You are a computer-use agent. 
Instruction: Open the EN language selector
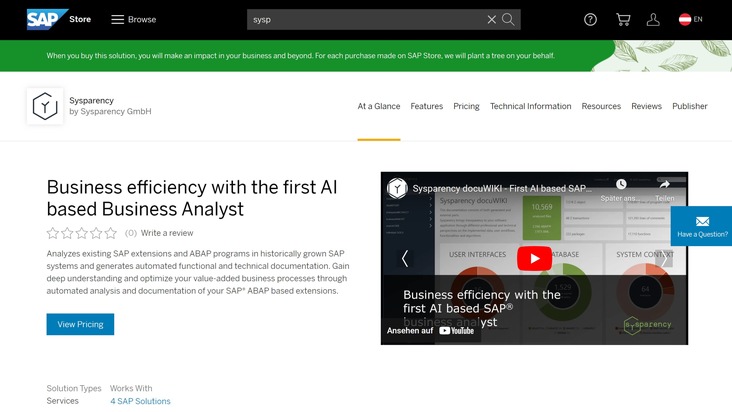point(698,19)
